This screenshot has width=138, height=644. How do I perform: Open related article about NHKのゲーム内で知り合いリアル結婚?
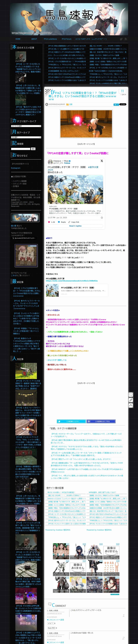pyautogui.click(x=87, y=471)
